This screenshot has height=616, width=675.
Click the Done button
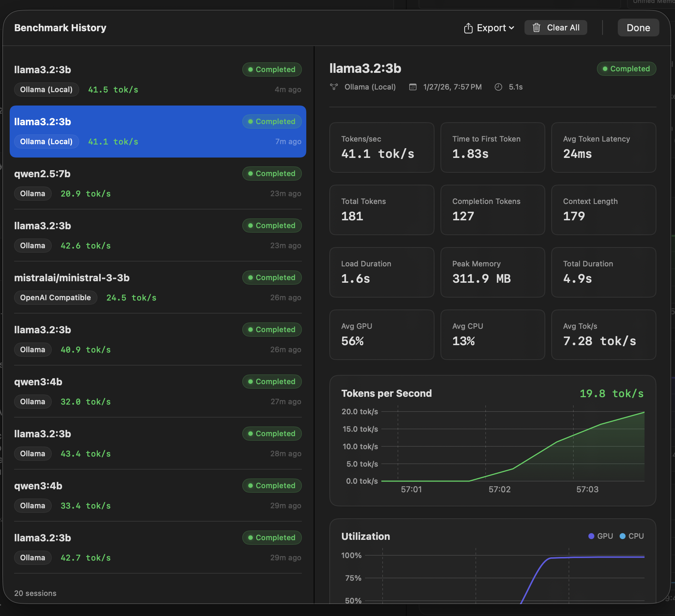click(638, 27)
